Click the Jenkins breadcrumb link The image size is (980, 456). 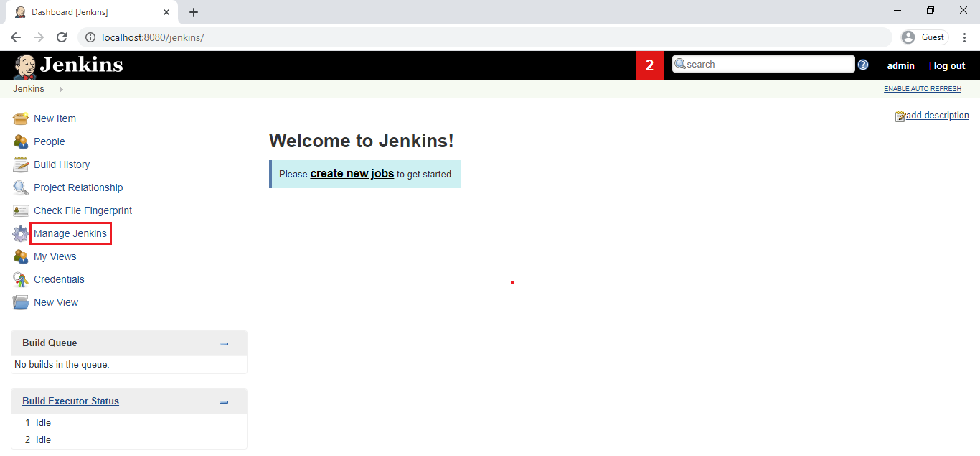[x=29, y=89]
